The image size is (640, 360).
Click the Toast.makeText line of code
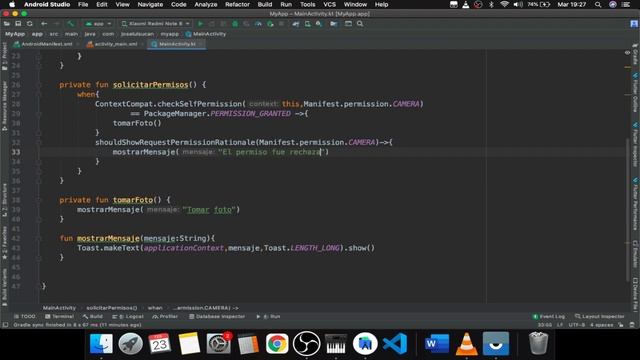pos(226,248)
